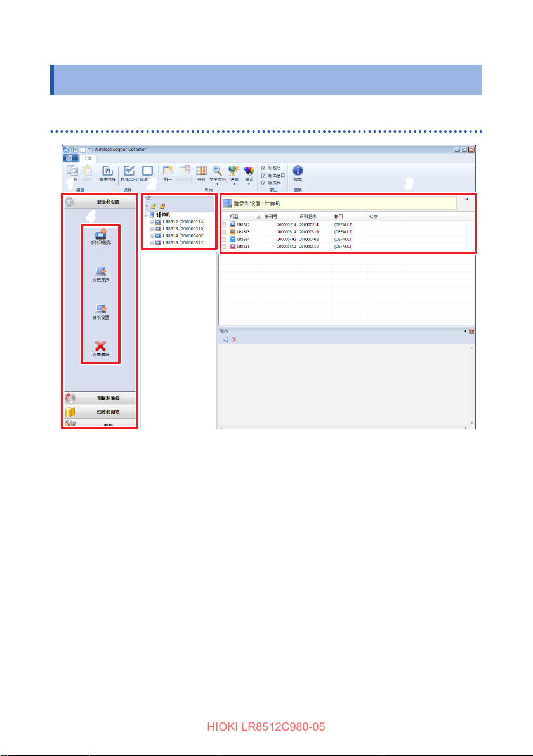This screenshot has width=533, height=756.
Task: Open the 主页 ribbon tab
Action: [x=88, y=158]
